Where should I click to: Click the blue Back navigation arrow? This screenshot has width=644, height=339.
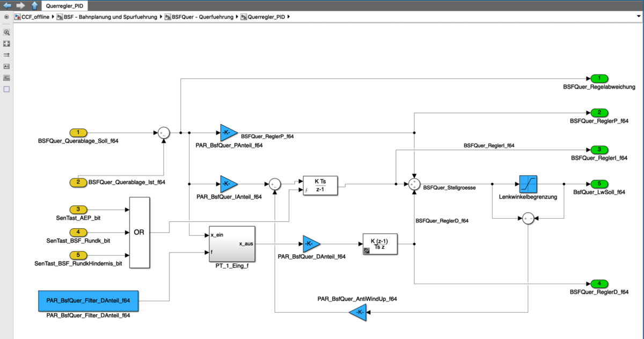pos(8,5)
